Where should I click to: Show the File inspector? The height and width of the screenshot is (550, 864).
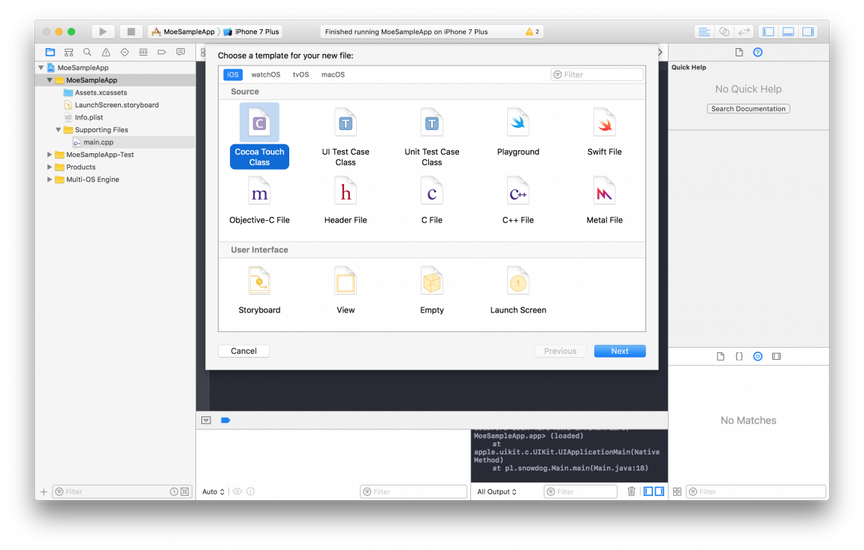click(x=739, y=52)
